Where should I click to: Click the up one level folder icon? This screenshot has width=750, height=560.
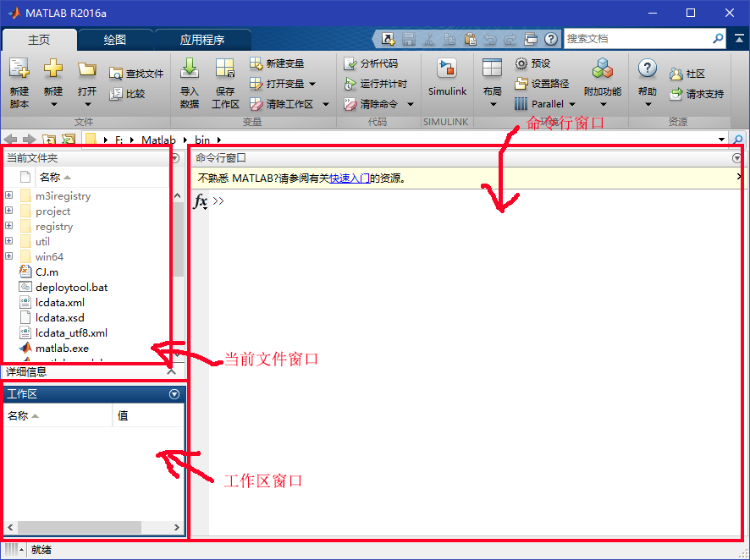[x=49, y=140]
